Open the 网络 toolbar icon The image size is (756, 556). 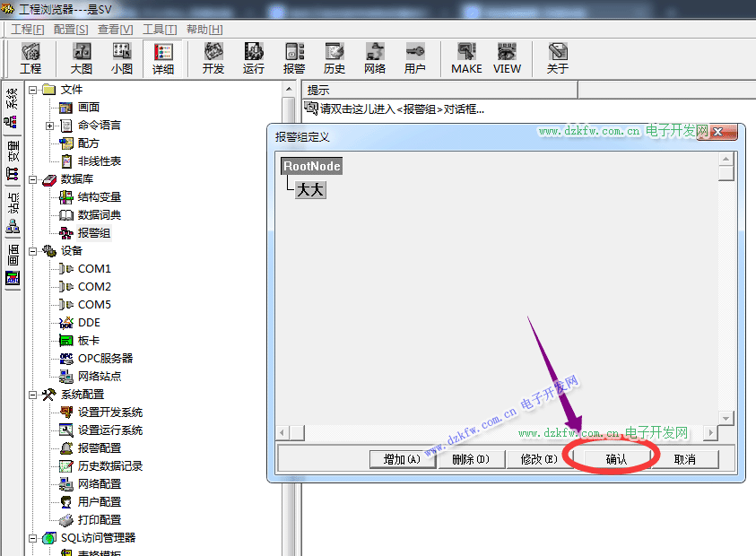(375, 58)
